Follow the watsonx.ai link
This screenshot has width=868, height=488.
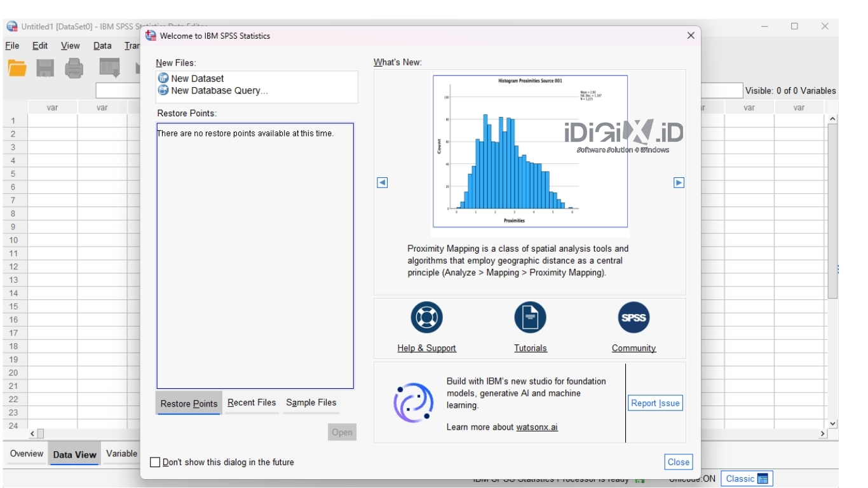pos(537,427)
